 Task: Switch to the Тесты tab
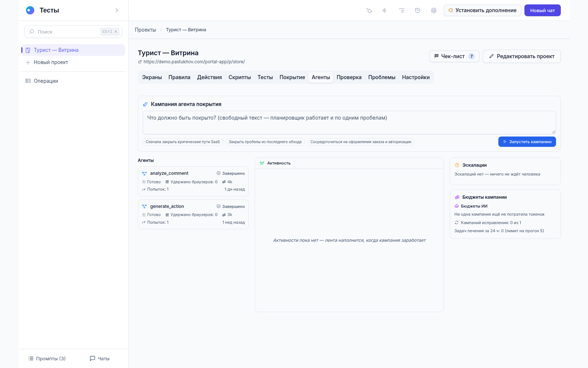pyautogui.click(x=265, y=77)
